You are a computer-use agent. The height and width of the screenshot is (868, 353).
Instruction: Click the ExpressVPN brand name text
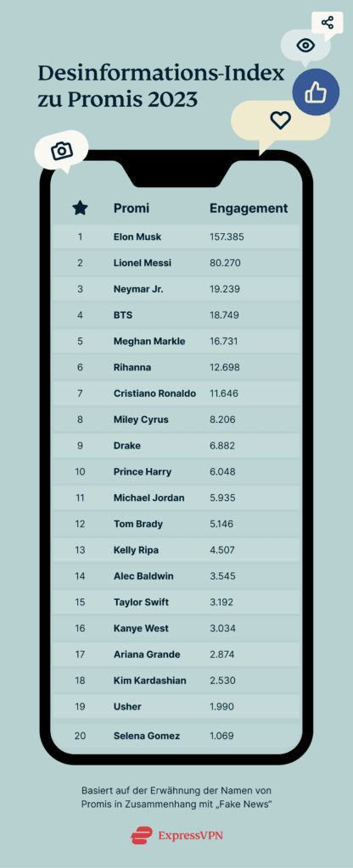tap(190, 835)
